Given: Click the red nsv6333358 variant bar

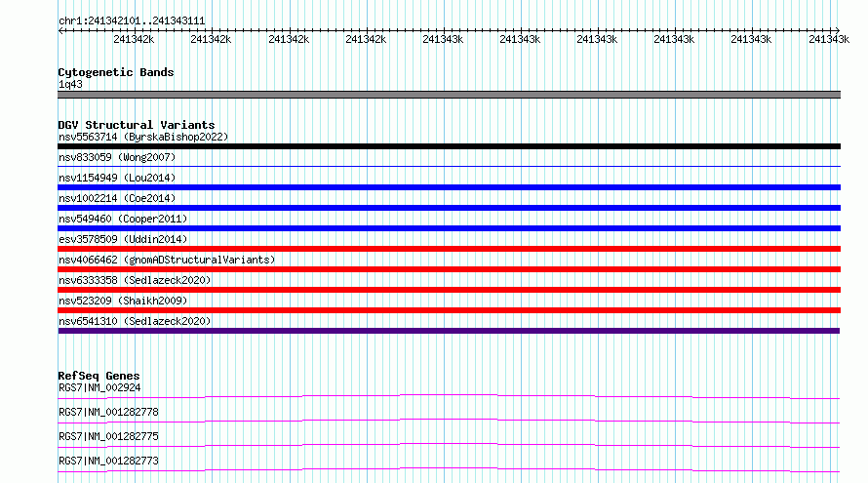Looking at the screenshot, I should pyautogui.click(x=449, y=290).
